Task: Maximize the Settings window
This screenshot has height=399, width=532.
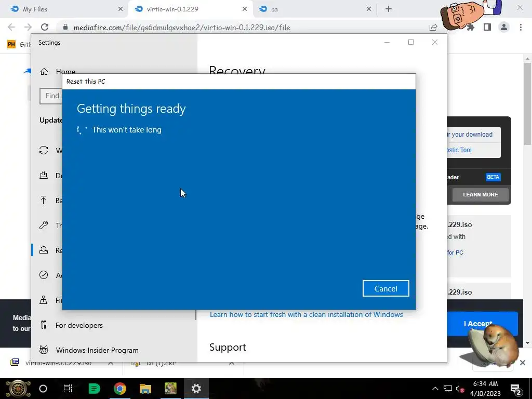Action: pos(411,42)
